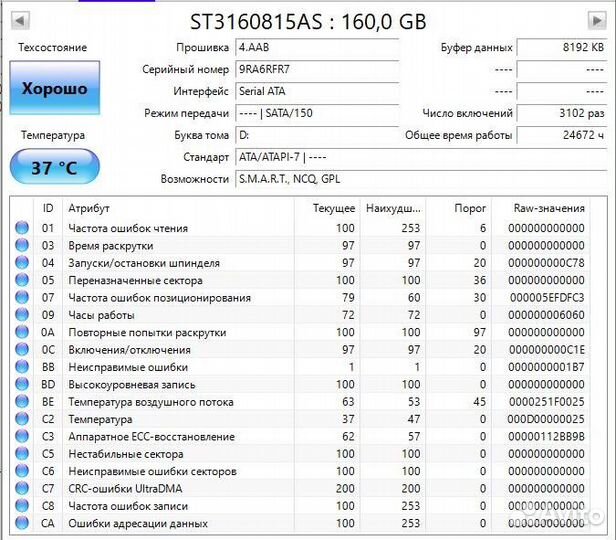
Task: Click status orb for attribute C7
Action: click(x=22, y=489)
